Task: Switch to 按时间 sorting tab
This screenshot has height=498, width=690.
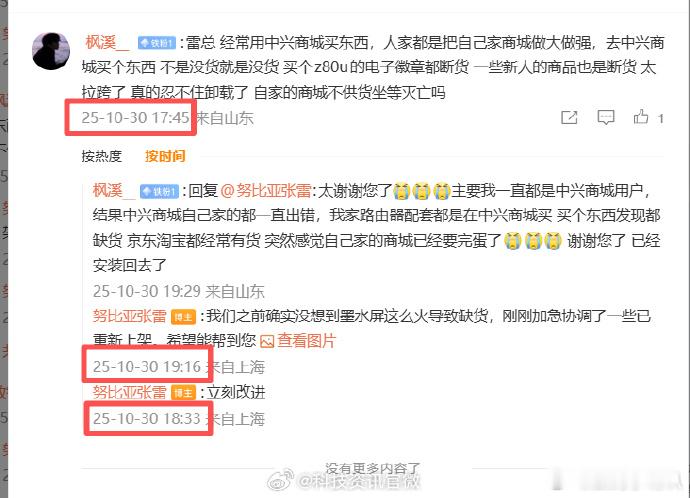Action: pos(165,156)
